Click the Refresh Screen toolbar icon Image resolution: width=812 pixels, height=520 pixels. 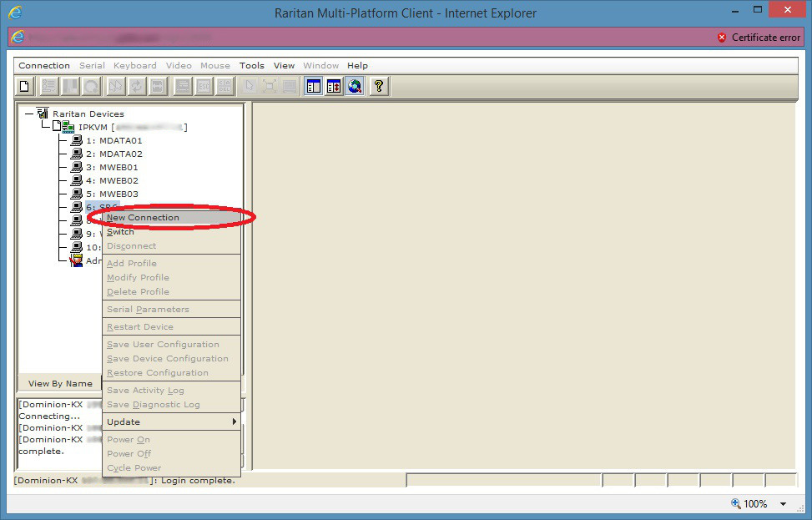pyautogui.click(x=137, y=86)
